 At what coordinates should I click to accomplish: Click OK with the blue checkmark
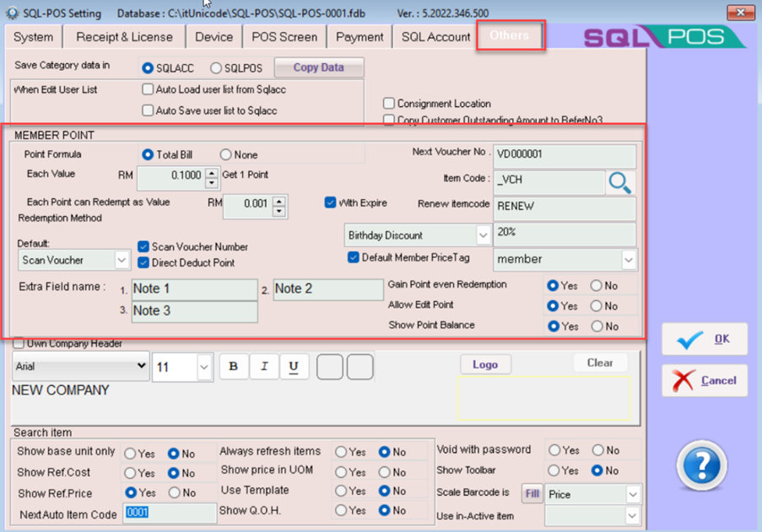(x=704, y=339)
